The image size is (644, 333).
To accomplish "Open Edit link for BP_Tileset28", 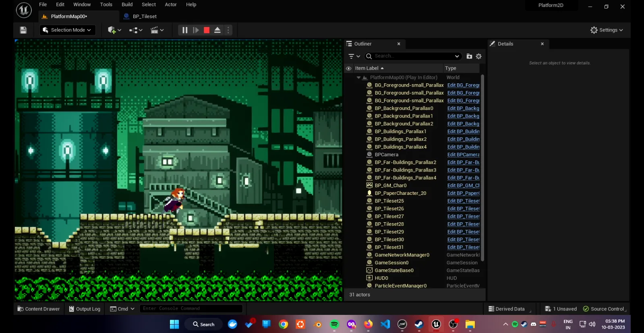I will click(463, 224).
